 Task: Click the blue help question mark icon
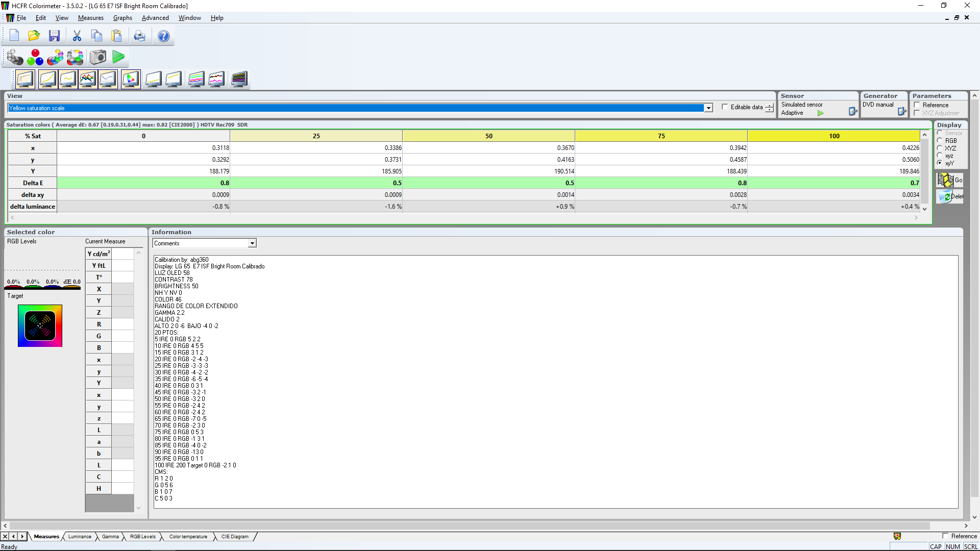coord(163,36)
